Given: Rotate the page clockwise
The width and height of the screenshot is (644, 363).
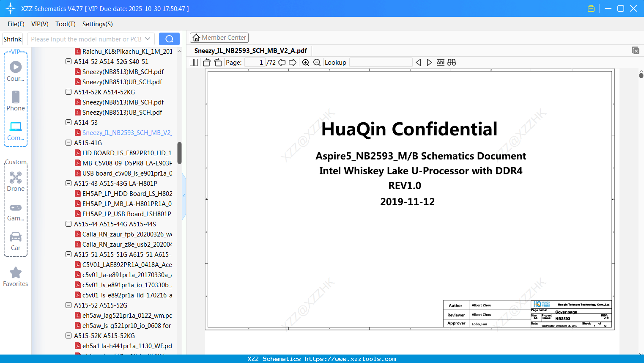Looking at the screenshot, I should point(218,63).
